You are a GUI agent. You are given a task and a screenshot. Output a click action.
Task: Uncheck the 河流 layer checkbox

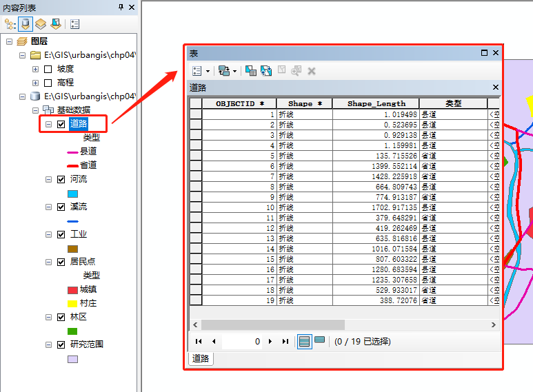[x=61, y=179]
